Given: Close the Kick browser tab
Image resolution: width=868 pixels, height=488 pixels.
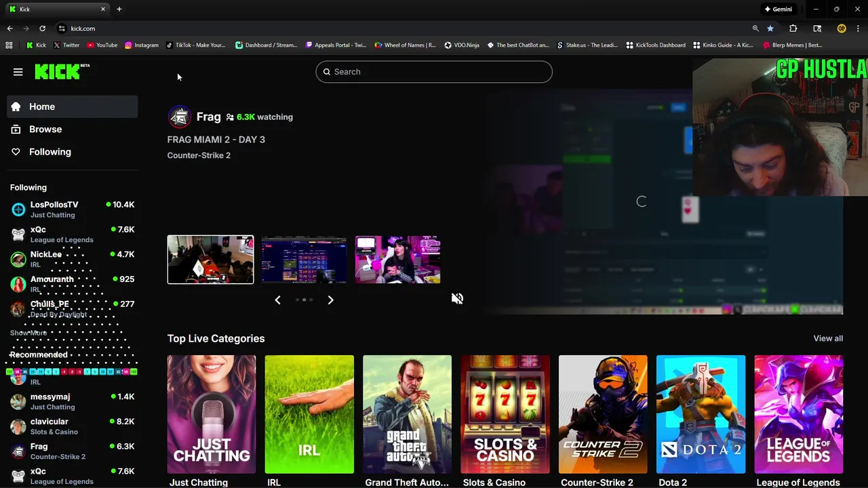Looking at the screenshot, I should [103, 9].
